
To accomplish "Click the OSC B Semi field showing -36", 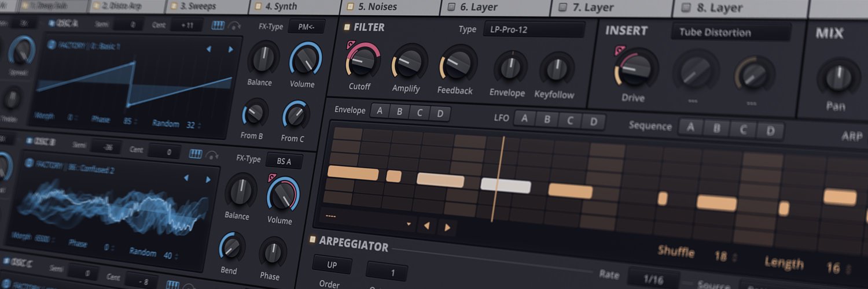I will (x=105, y=146).
